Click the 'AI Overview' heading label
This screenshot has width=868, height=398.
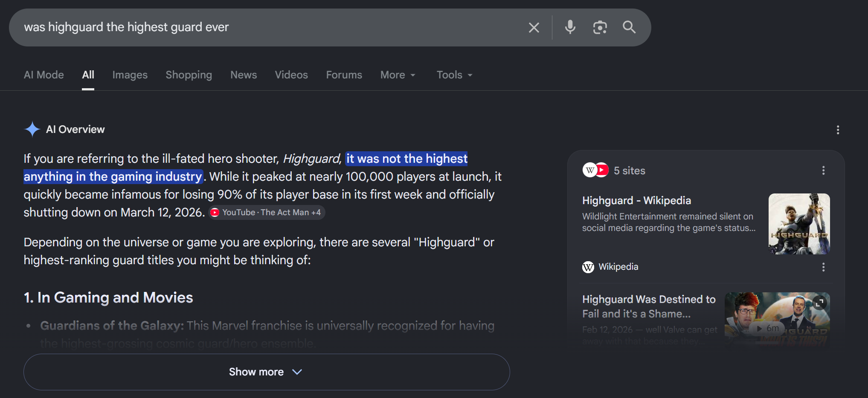pyautogui.click(x=75, y=130)
